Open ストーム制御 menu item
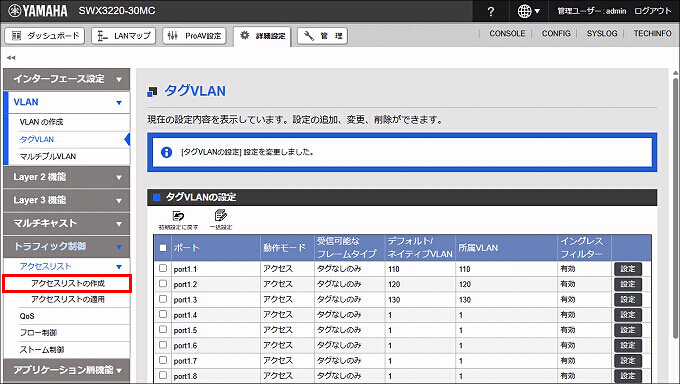 point(42,350)
